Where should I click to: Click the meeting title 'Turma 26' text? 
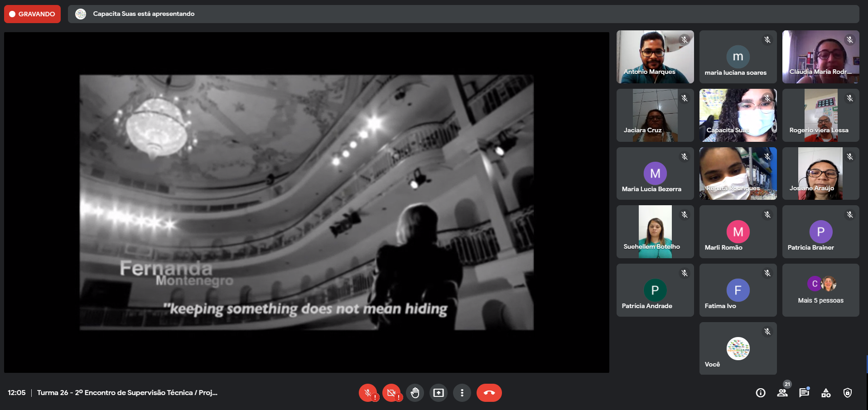tap(127, 393)
